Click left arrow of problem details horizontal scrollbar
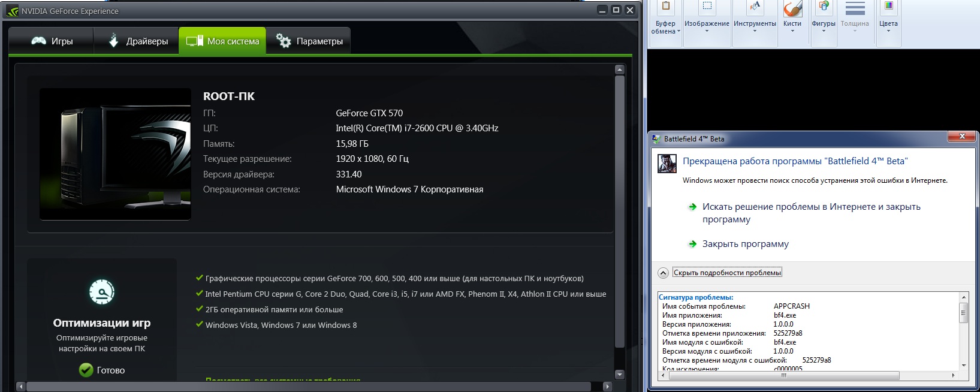The width and height of the screenshot is (980, 392). coord(663,376)
